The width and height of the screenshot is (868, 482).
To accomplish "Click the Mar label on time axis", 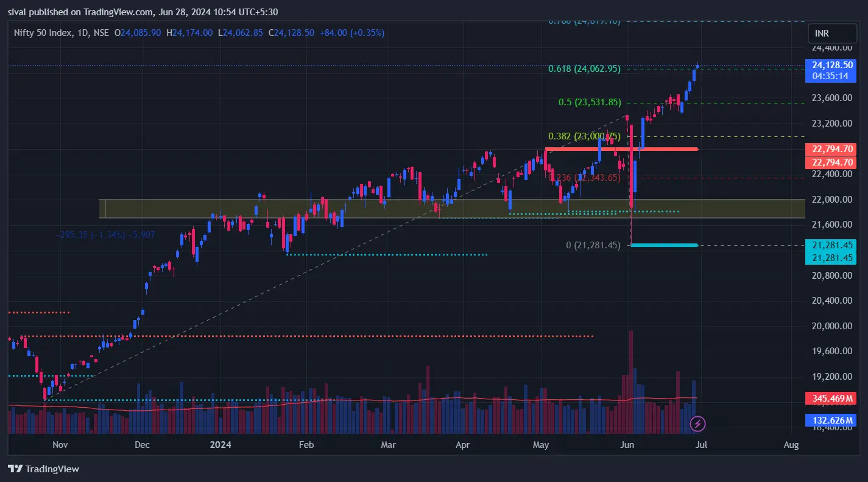I will [388, 445].
